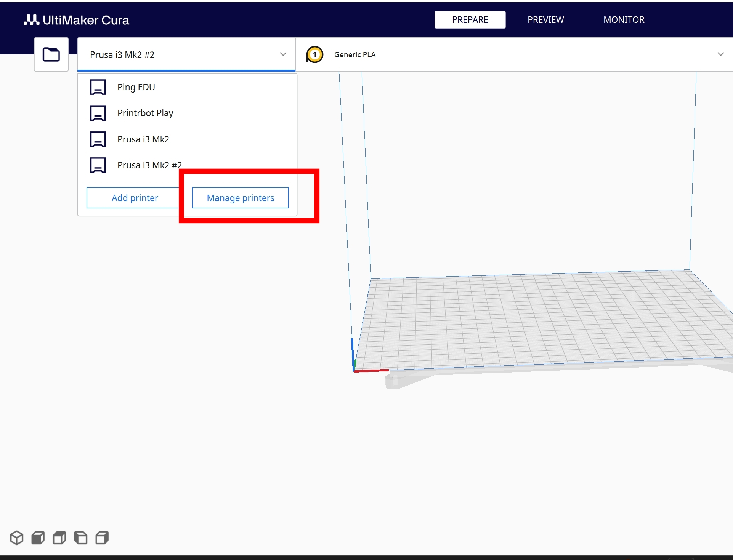This screenshot has width=733, height=560.
Task: Switch to front view icon
Action: [38, 538]
